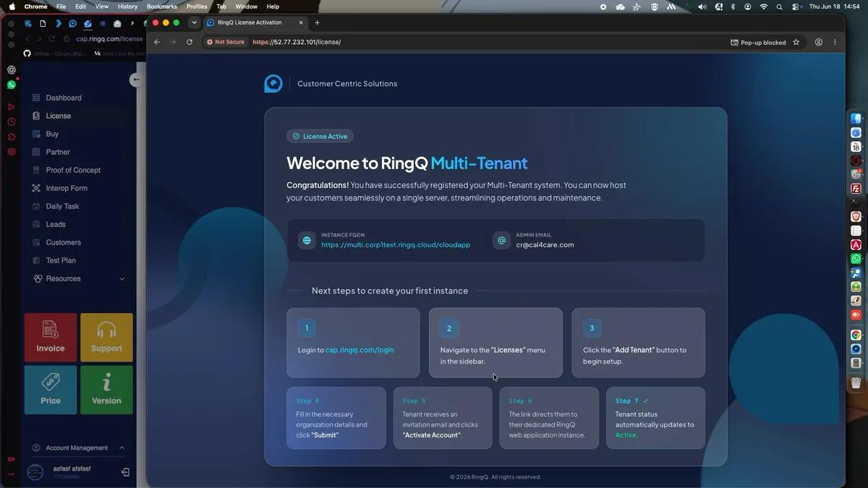The width and height of the screenshot is (868, 488).
Task: Close the RingQ License Activation tab
Action: [302, 22]
